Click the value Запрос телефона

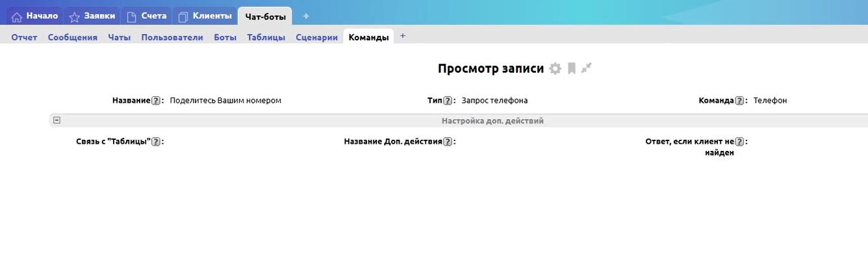click(x=494, y=101)
